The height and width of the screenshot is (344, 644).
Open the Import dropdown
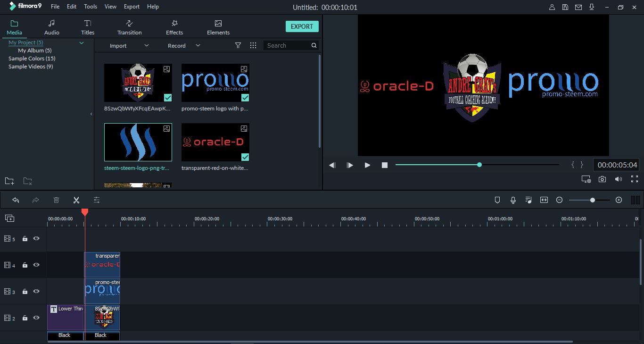coord(129,45)
